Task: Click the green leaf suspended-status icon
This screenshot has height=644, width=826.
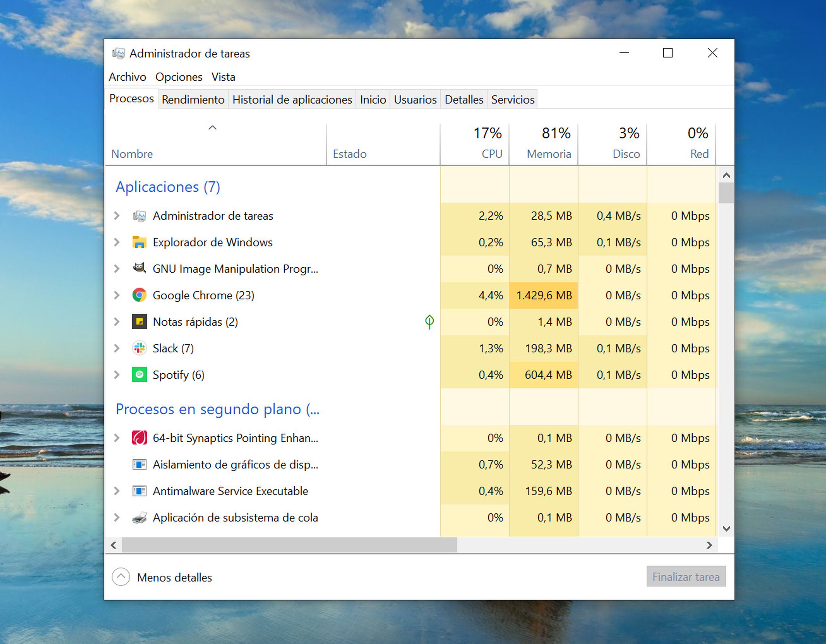Action: [x=429, y=321]
